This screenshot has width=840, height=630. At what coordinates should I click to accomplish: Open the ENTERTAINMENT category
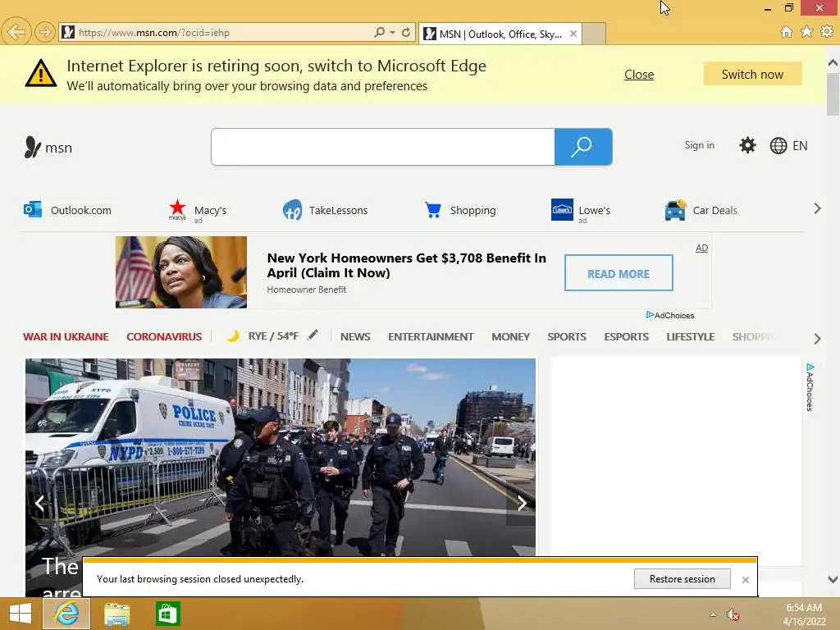point(431,337)
